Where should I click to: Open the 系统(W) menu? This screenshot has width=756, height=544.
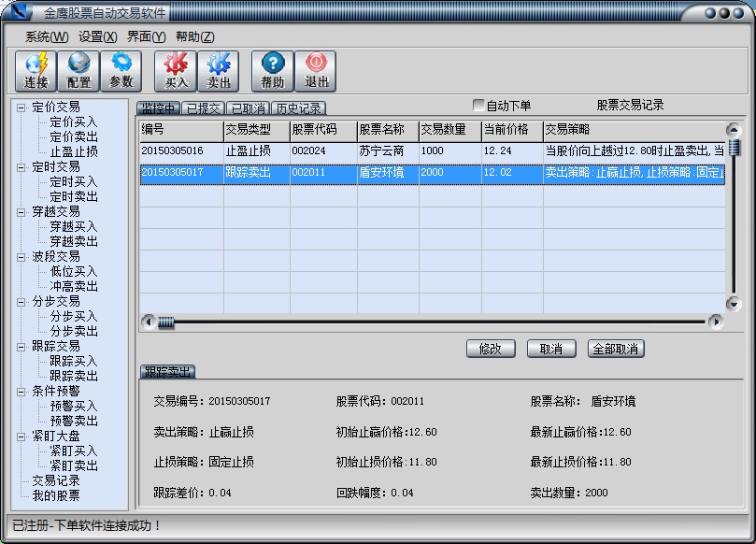click(x=47, y=36)
